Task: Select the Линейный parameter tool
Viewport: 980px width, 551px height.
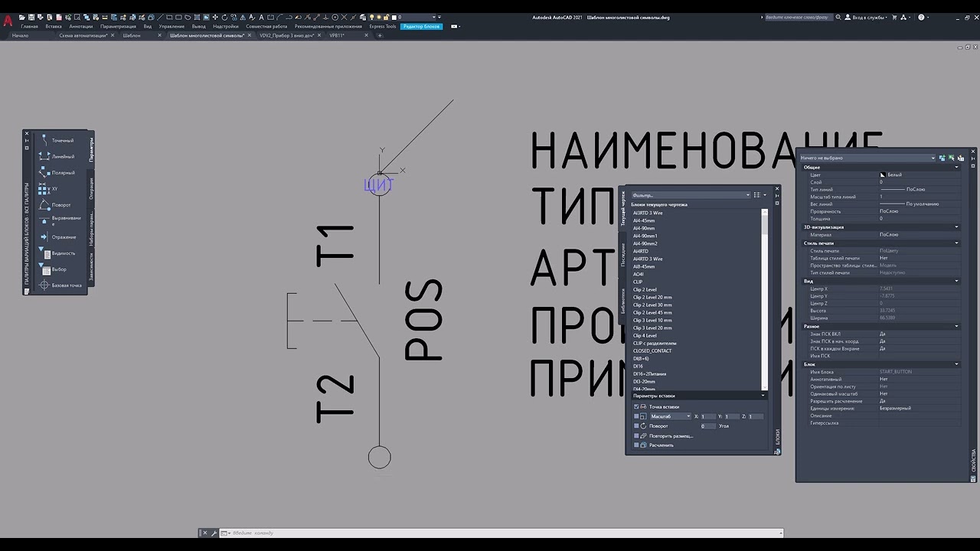Action: 57,156
